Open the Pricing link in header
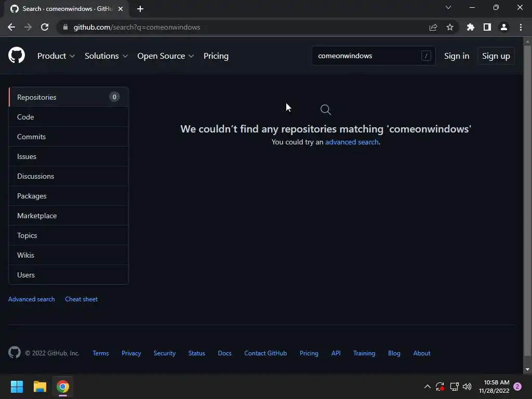532x399 pixels. (x=216, y=56)
